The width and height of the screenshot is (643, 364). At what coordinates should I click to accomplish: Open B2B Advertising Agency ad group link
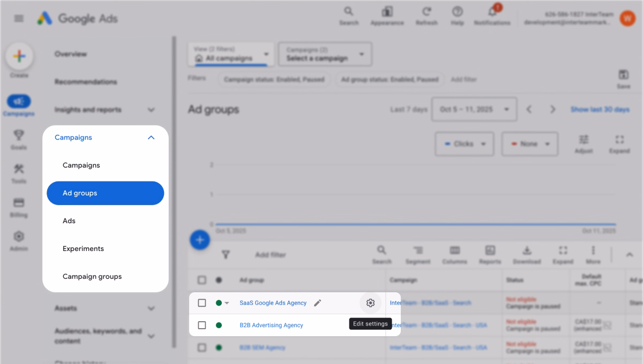272,325
